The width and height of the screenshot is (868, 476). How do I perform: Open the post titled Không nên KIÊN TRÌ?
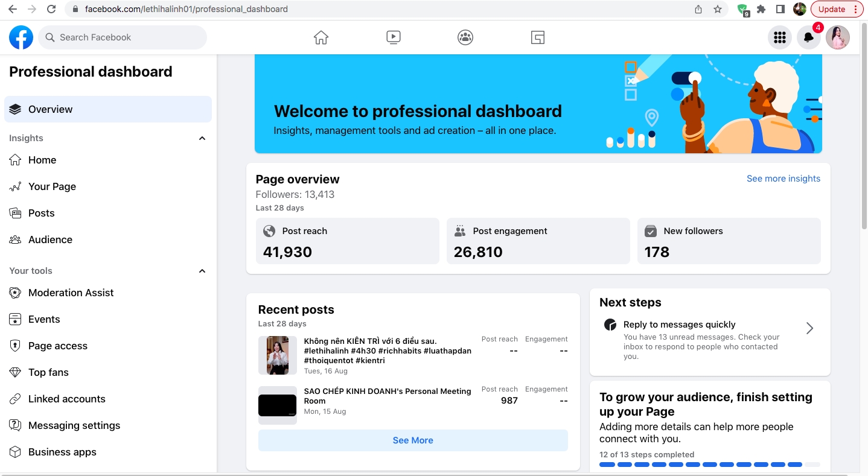tap(388, 351)
